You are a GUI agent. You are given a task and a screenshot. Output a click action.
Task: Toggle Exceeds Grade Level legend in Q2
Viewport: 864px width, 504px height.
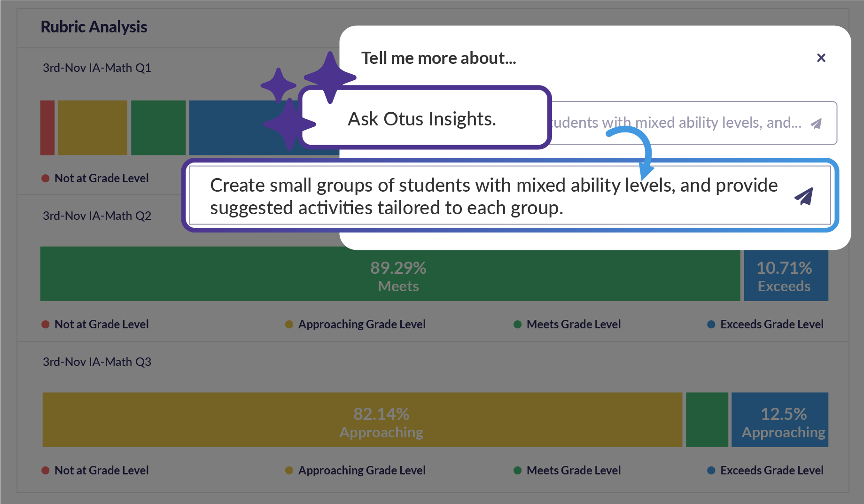point(765,325)
